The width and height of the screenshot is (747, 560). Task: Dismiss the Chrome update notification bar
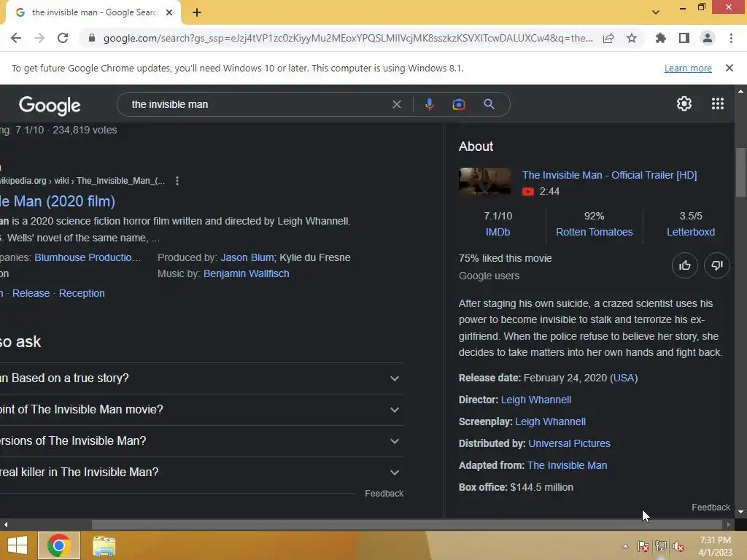tap(729, 68)
